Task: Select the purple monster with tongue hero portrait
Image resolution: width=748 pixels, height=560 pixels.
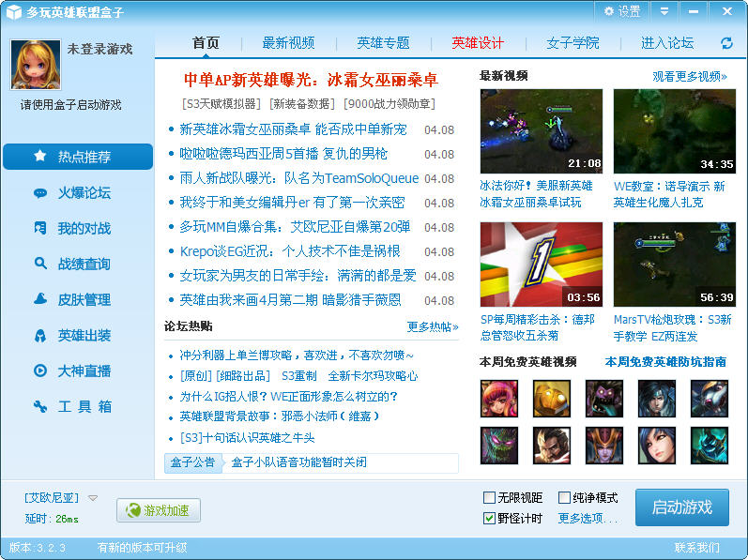Action: [603, 399]
